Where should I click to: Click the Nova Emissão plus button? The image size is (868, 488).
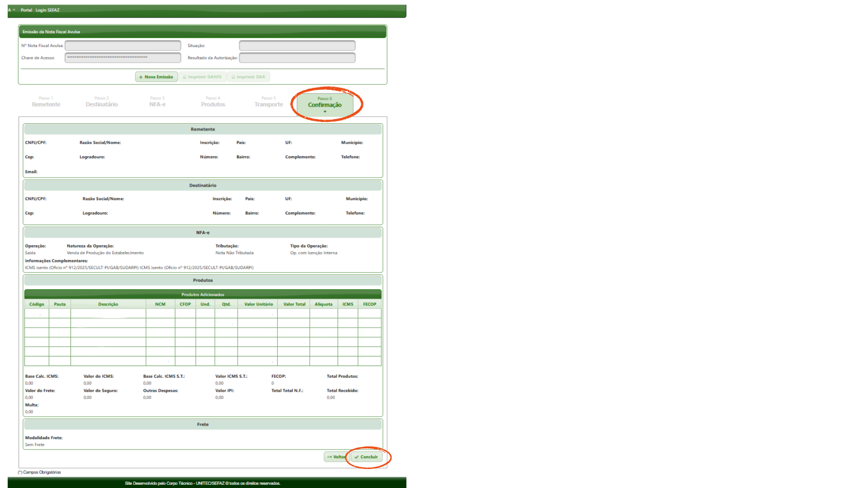156,77
